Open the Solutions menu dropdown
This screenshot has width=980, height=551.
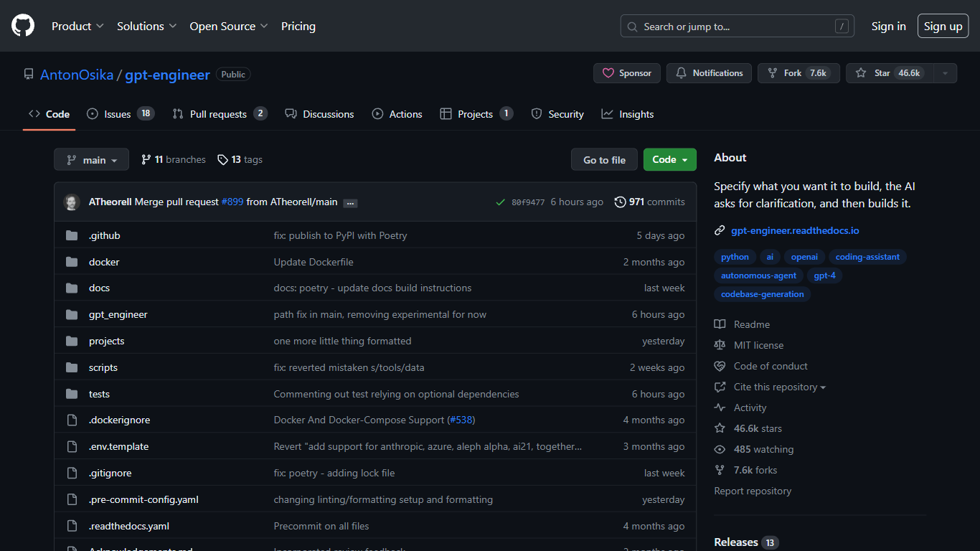[x=146, y=26]
